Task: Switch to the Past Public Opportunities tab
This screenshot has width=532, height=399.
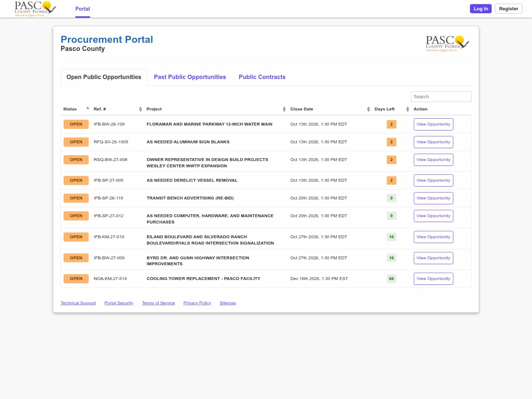Action: point(190,77)
